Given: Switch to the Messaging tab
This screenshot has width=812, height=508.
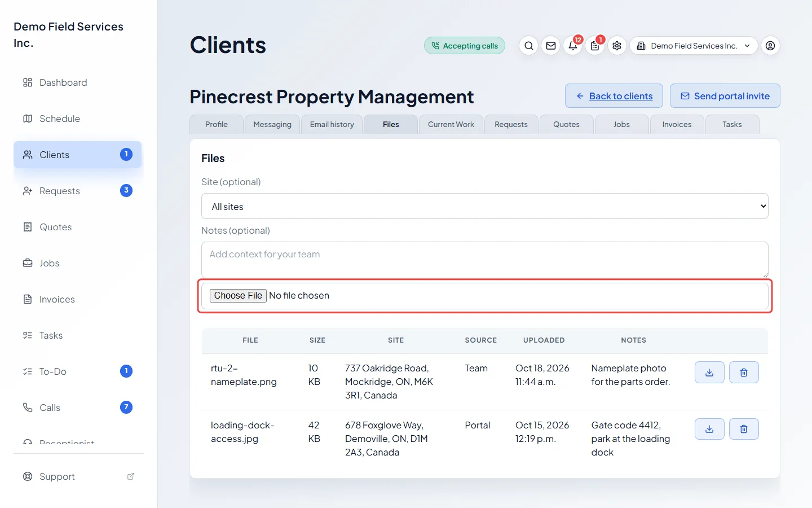Looking at the screenshot, I should click(272, 124).
